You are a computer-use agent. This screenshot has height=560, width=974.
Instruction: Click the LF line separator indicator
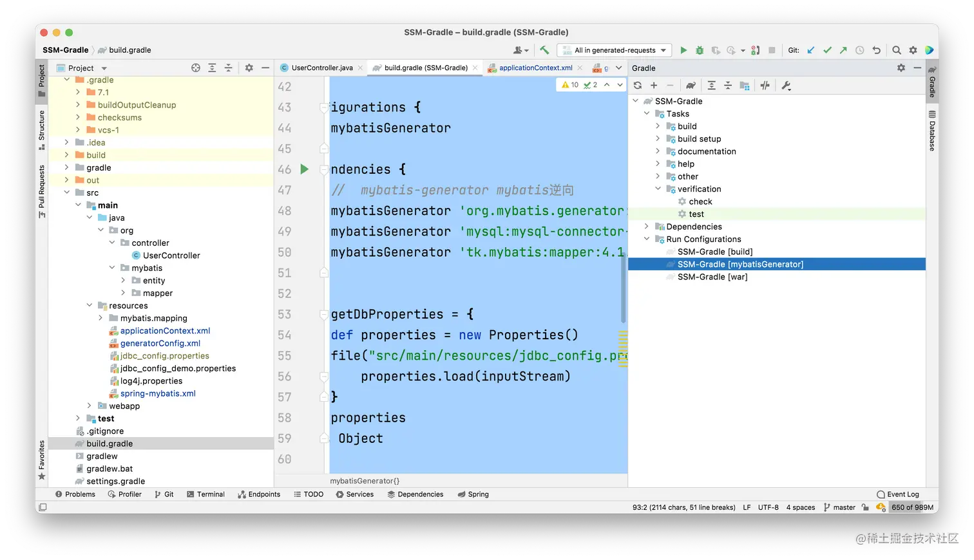[747, 508]
